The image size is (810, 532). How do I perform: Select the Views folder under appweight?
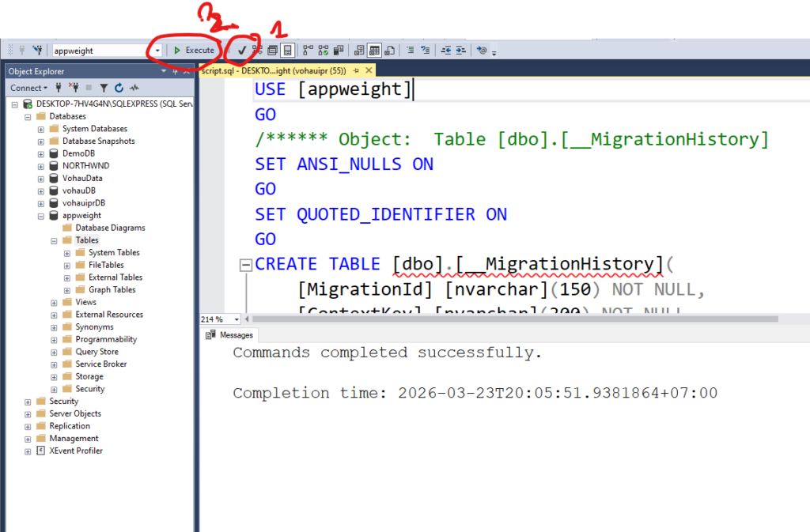(x=85, y=302)
